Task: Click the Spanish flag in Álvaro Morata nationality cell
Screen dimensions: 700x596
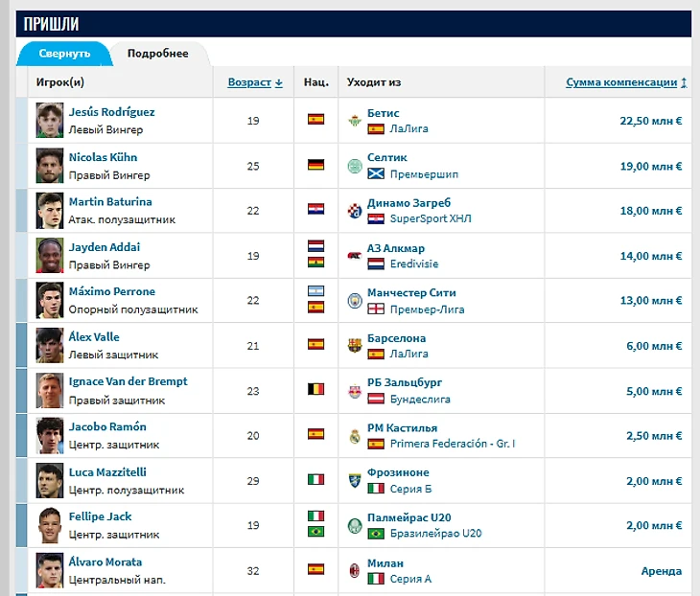Action: 315,569
